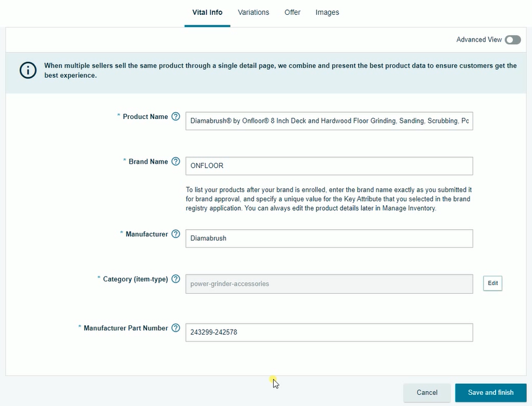Viewport: 532px width, 406px height.
Task: Switch to the Variations tab
Action: coord(253,12)
